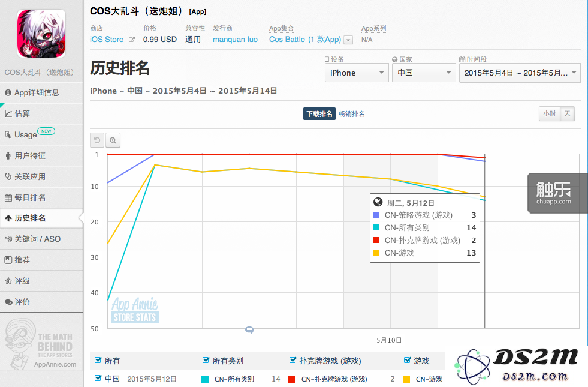Click the calendar icon next to 时间段

click(462, 59)
